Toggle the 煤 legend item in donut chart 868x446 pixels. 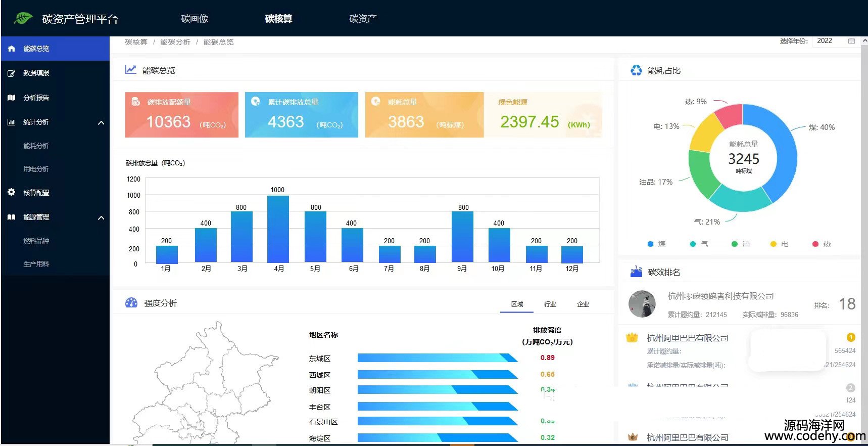[657, 244]
